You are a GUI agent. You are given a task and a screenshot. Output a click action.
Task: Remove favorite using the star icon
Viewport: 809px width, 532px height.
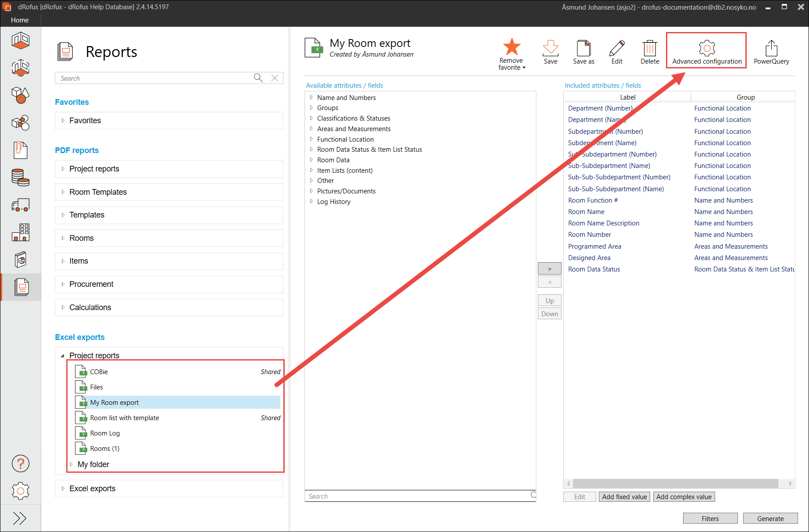pyautogui.click(x=511, y=46)
